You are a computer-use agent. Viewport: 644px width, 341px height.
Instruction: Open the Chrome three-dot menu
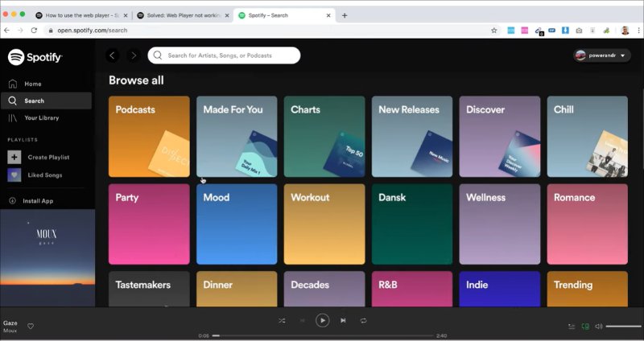(639, 31)
